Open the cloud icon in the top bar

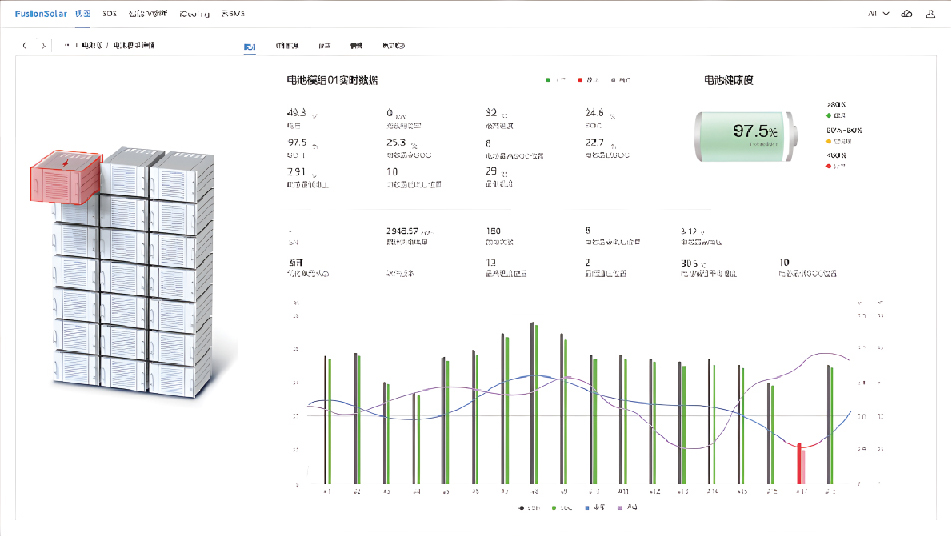(x=906, y=14)
